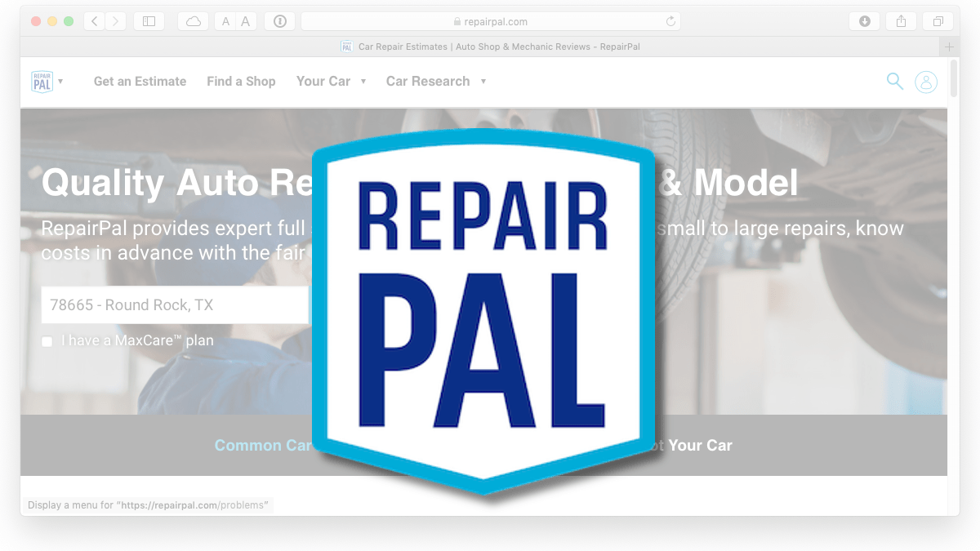Screen dimensions: 980x551
Task: Open site search magnifier icon
Action: coord(895,81)
